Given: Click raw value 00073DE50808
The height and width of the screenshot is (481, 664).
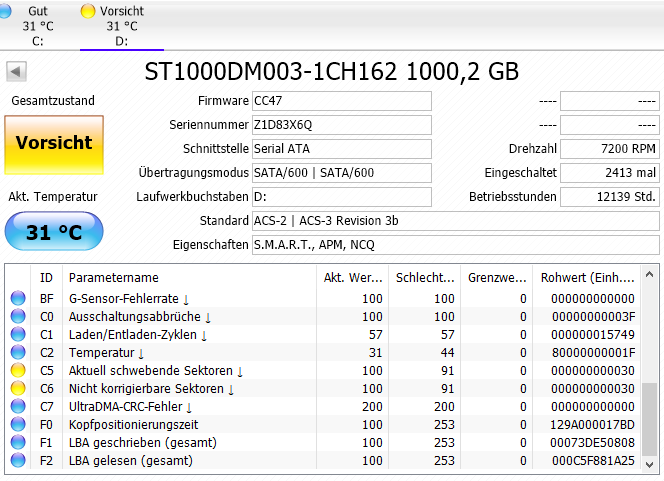Looking at the screenshot, I should click(x=592, y=442).
